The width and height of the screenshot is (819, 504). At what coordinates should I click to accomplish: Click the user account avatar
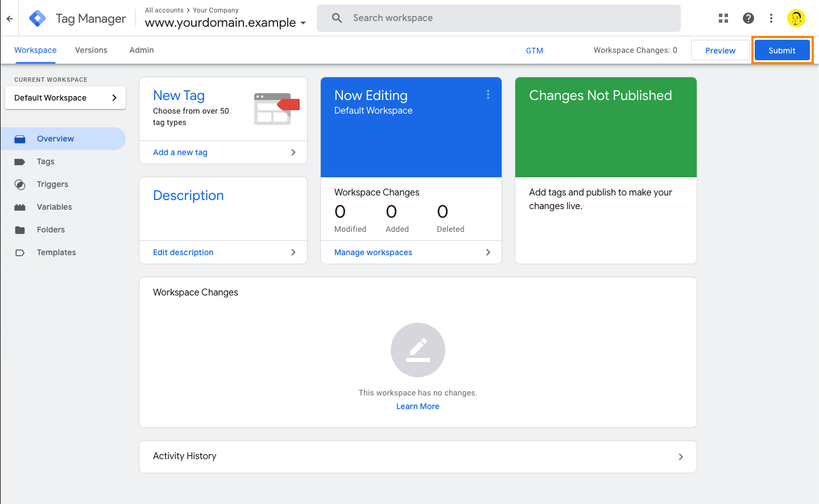pyautogui.click(x=796, y=18)
